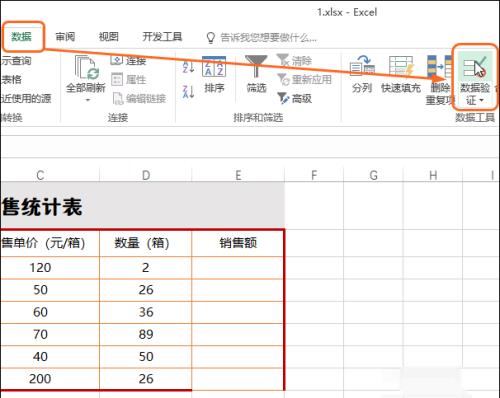Switch to the 审阅 tab

click(65, 37)
